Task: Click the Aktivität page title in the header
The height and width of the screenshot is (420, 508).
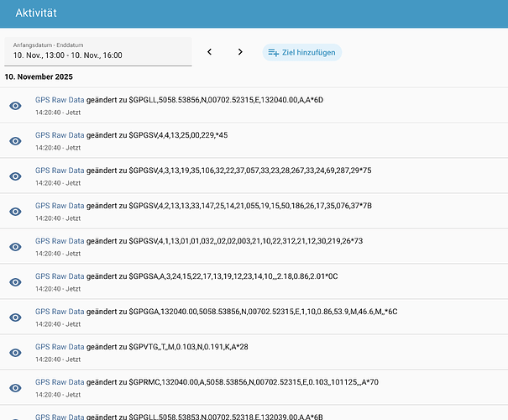Action: pos(42,13)
